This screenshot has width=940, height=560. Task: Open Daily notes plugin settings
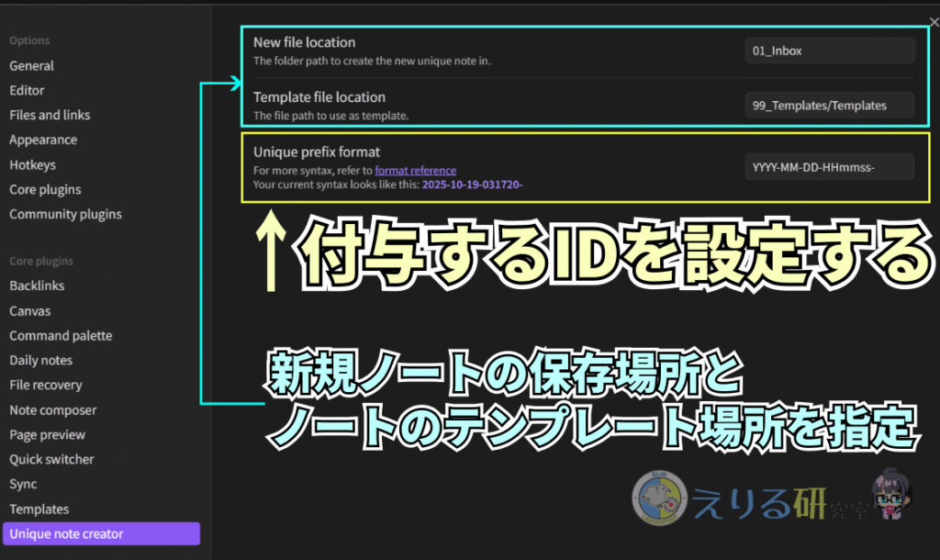tap(41, 361)
